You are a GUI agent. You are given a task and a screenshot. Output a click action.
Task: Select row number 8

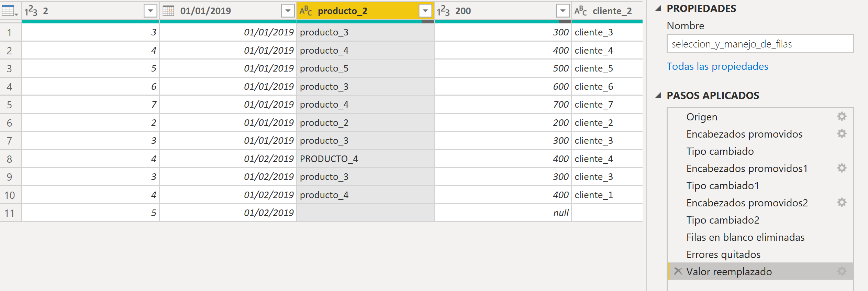pyautogui.click(x=11, y=159)
